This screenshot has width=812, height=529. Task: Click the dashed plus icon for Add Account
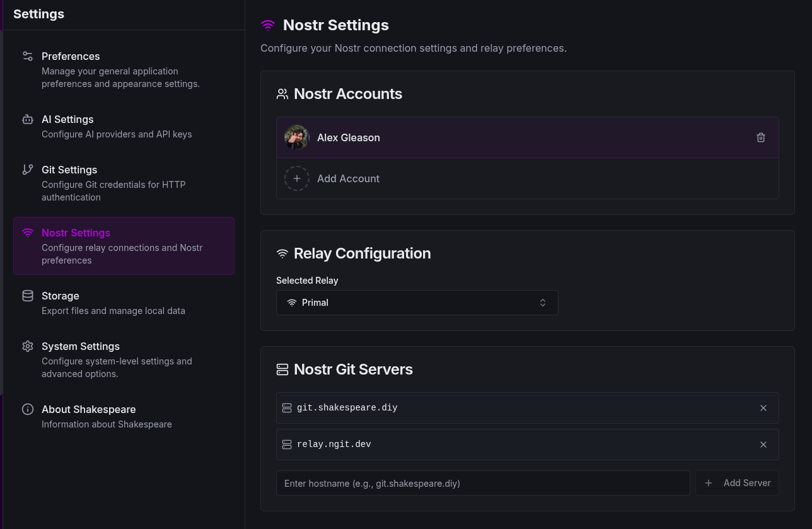296,178
